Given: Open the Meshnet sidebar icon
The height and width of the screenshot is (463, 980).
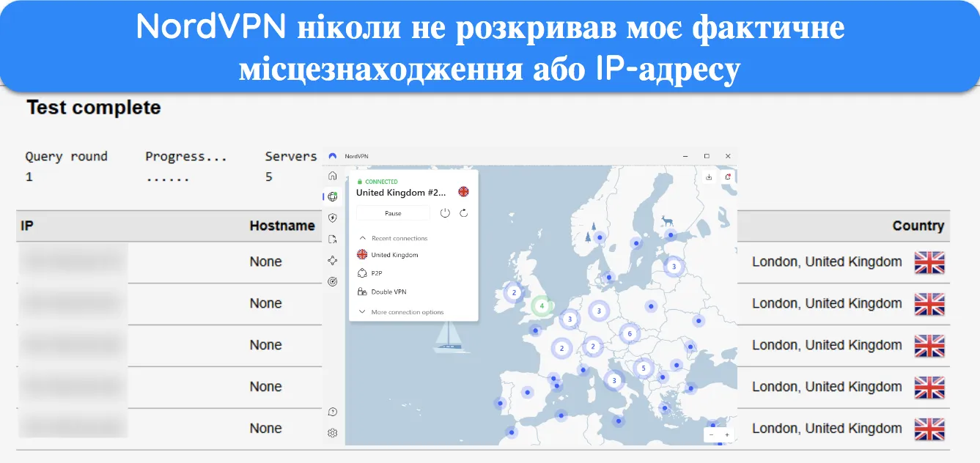Looking at the screenshot, I should click(333, 260).
